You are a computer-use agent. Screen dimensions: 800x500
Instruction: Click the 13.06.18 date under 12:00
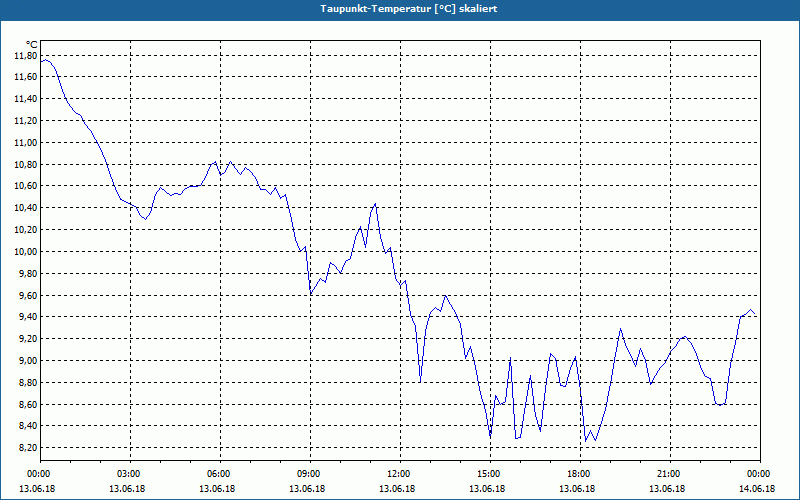click(397, 489)
